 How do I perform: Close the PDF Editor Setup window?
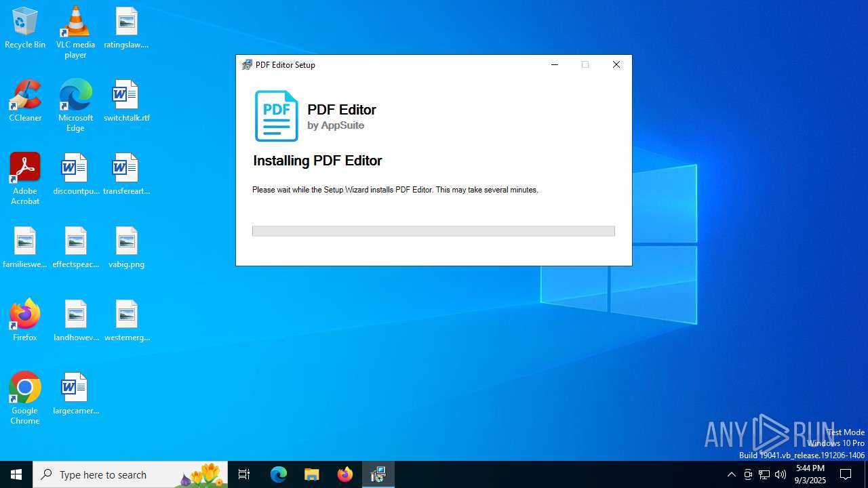tap(616, 65)
